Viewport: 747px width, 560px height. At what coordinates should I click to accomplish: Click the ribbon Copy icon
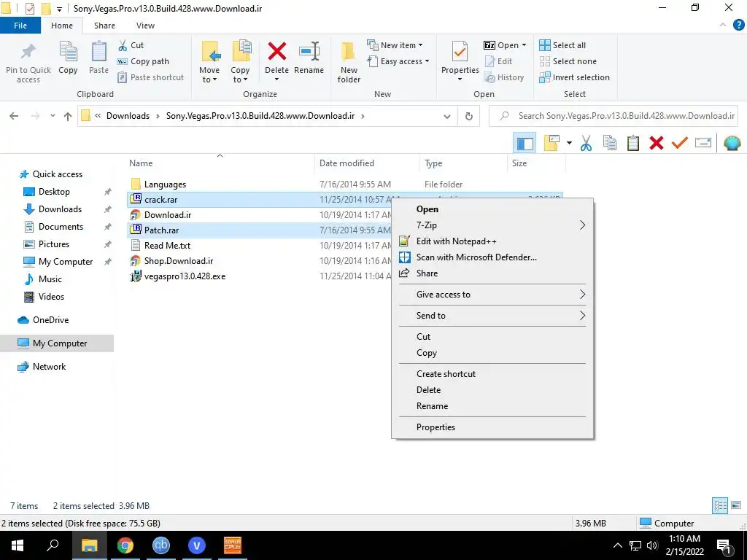(x=68, y=52)
